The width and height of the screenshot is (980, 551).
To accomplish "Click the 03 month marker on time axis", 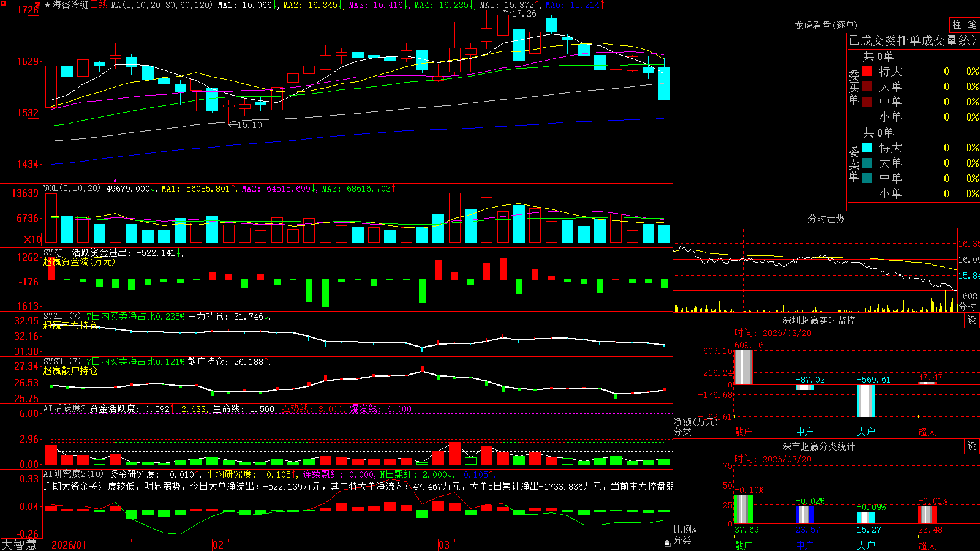I will tap(444, 545).
